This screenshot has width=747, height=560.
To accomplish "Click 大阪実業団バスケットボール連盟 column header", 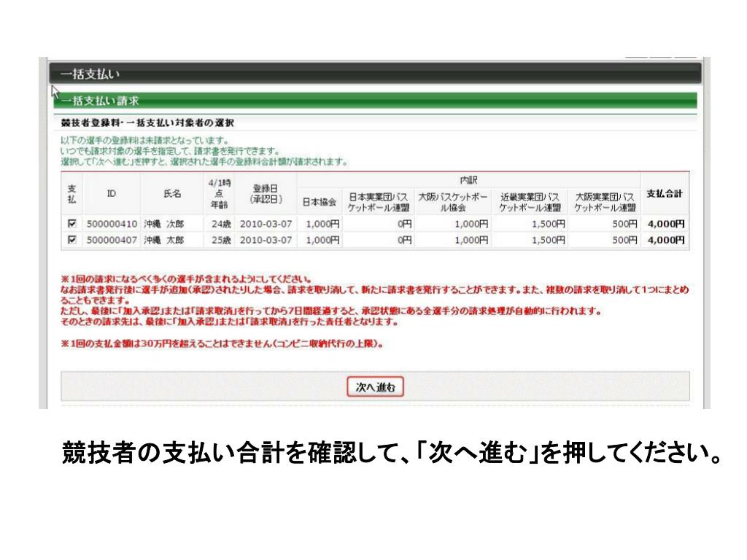I will click(605, 202).
